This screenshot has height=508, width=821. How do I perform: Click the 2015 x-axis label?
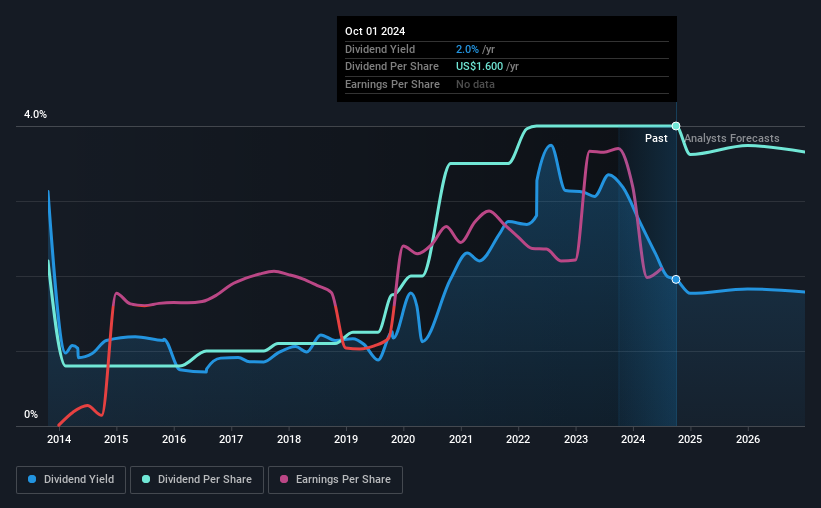[x=116, y=439]
